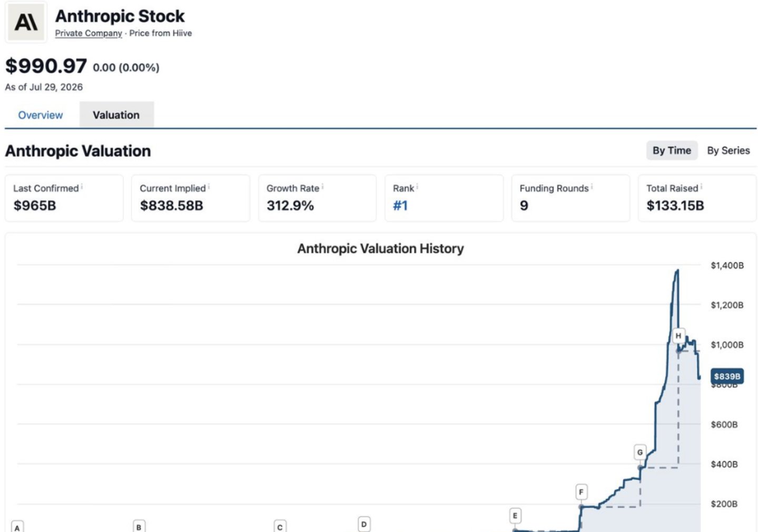
Task: Click the Price from Hiive text
Action: coord(161,33)
